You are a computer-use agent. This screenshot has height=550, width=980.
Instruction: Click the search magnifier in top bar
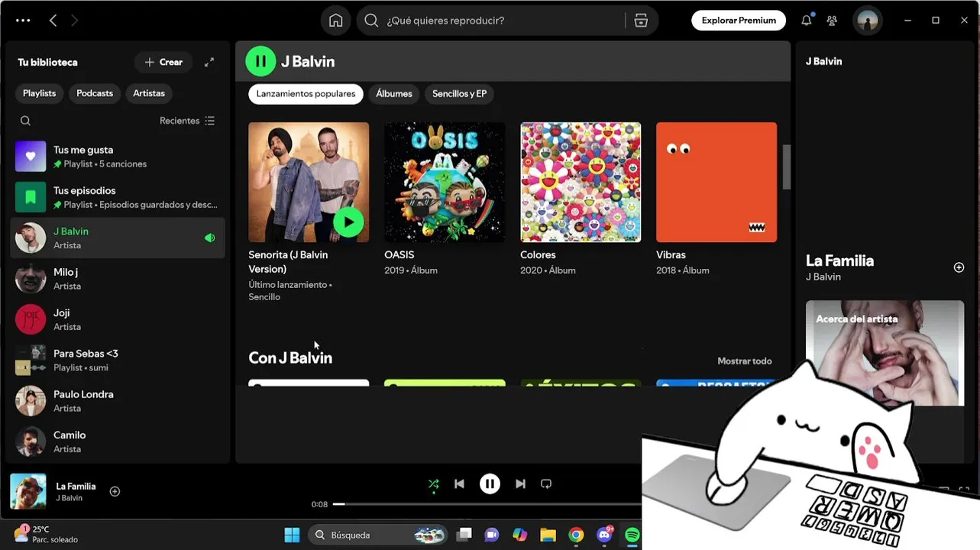pyautogui.click(x=371, y=21)
